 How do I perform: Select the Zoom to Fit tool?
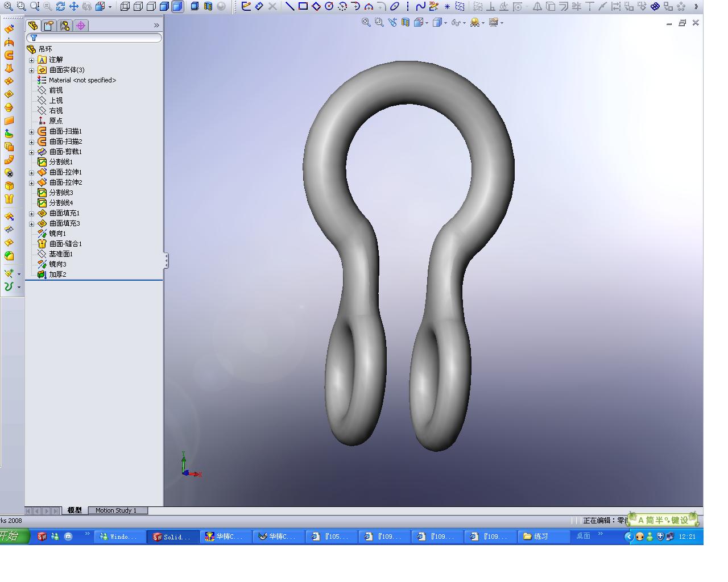[9, 6]
